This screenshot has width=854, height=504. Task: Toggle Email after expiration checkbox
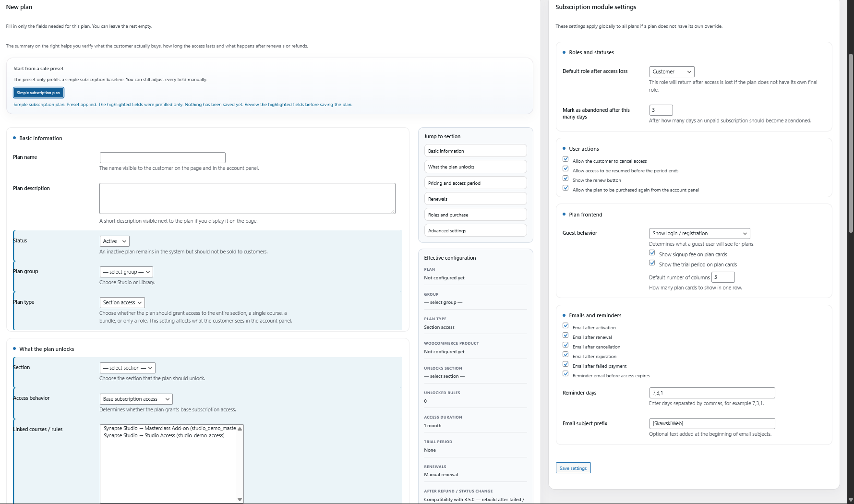[x=565, y=354]
